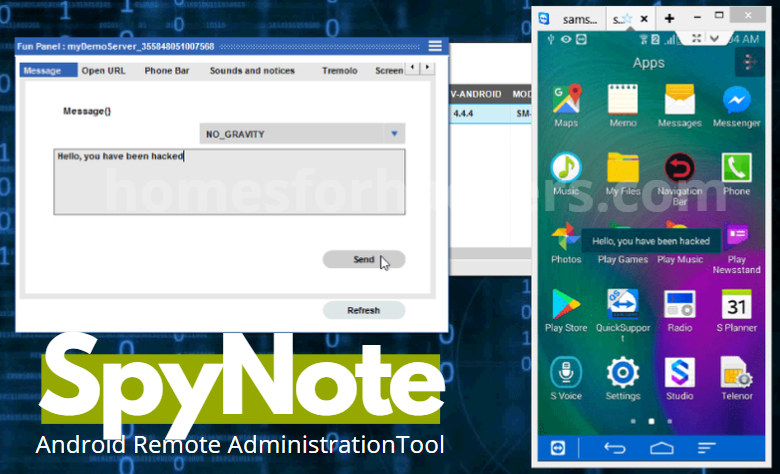Collapse the remote toolbar chevron

coord(714,38)
